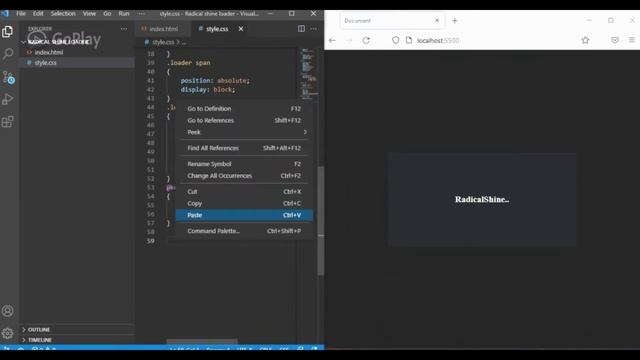Bookmark this page with the star

pyautogui.click(x=585, y=40)
